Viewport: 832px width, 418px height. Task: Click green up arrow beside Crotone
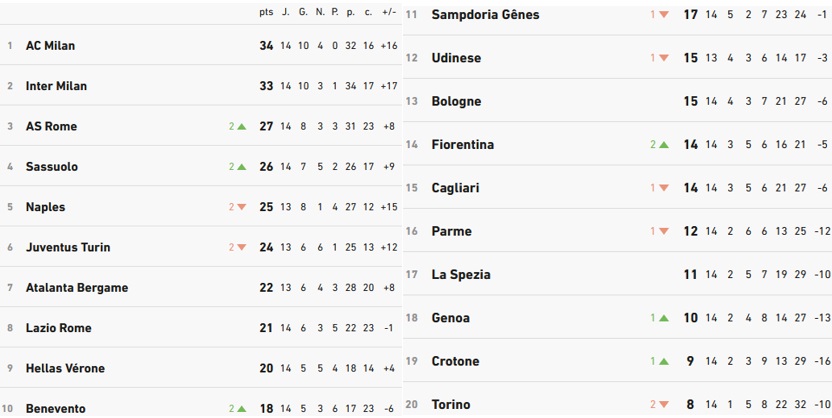coord(663,361)
